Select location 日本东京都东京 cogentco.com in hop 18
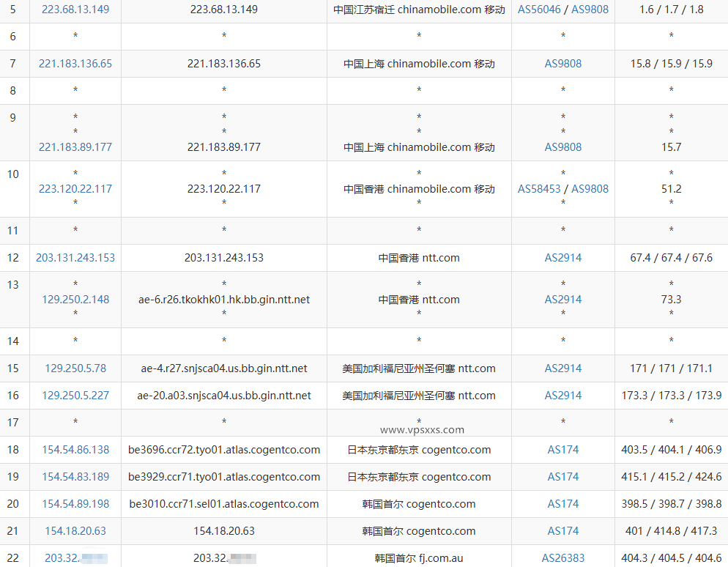Screen dimensions: 728x567 419,450
